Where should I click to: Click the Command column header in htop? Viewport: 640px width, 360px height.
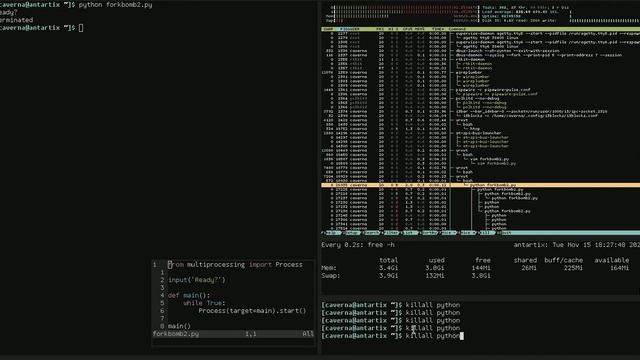pos(457,29)
